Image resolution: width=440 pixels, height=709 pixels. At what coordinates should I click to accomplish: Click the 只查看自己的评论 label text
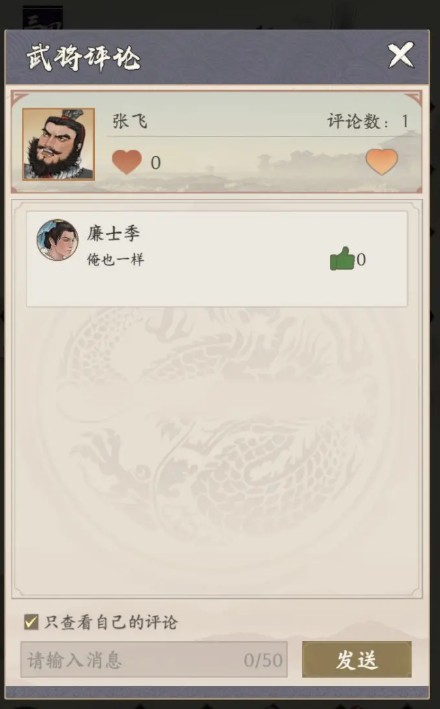coord(111,623)
